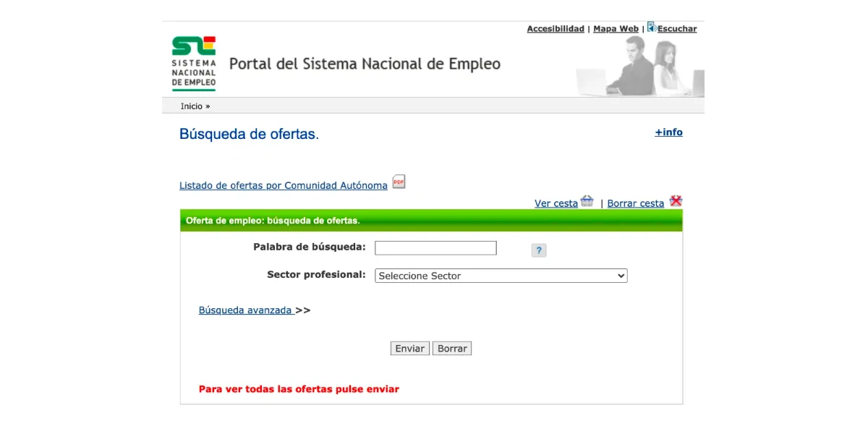The width and height of the screenshot is (868, 434).
Task: Click the Ver cesta link
Action: coord(556,203)
